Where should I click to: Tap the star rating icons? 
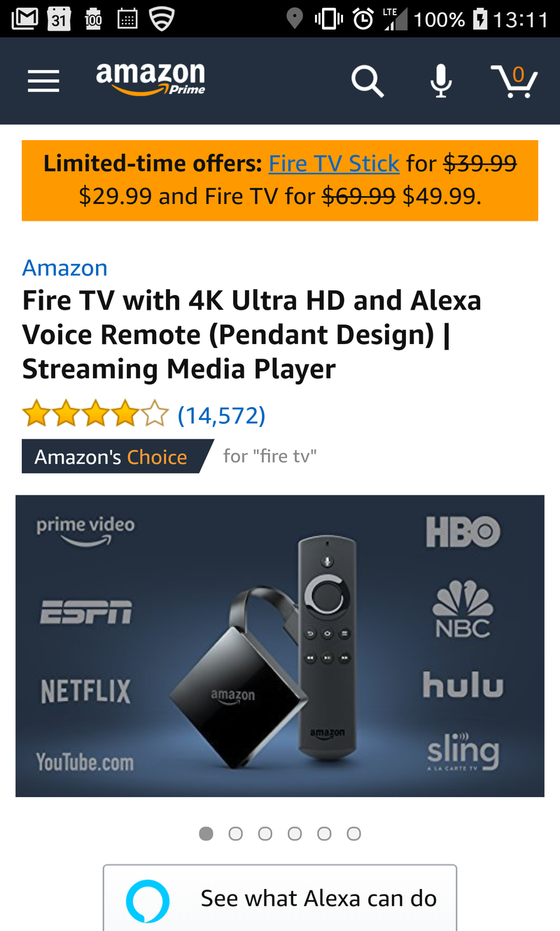pyautogui.click(x=95, y=415)
